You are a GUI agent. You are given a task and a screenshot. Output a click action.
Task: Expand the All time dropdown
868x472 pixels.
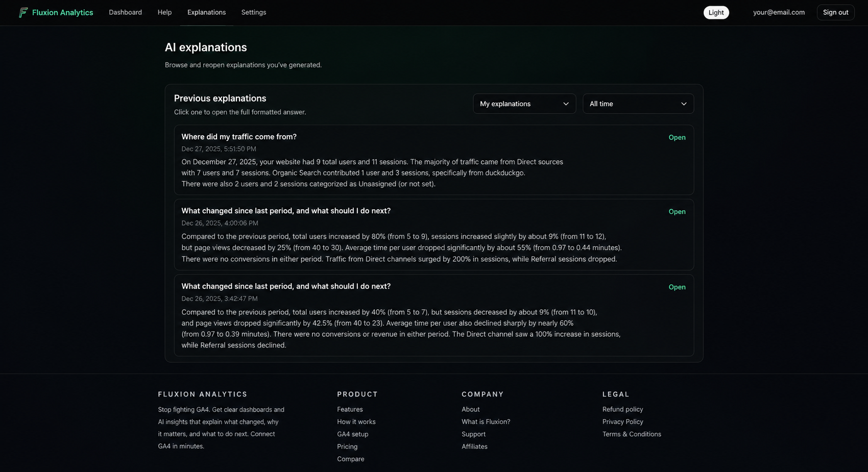pyautogui.click(x=638, y=104)
